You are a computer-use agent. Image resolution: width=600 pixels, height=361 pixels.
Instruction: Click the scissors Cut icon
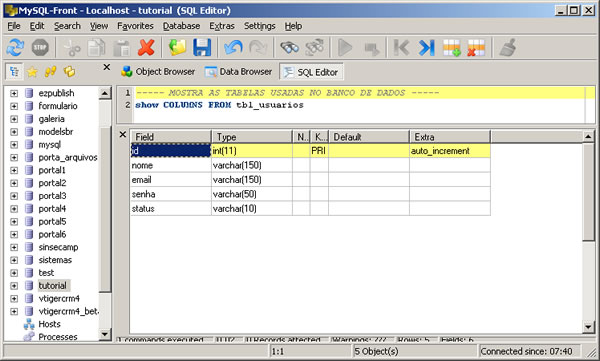point(72,48)
